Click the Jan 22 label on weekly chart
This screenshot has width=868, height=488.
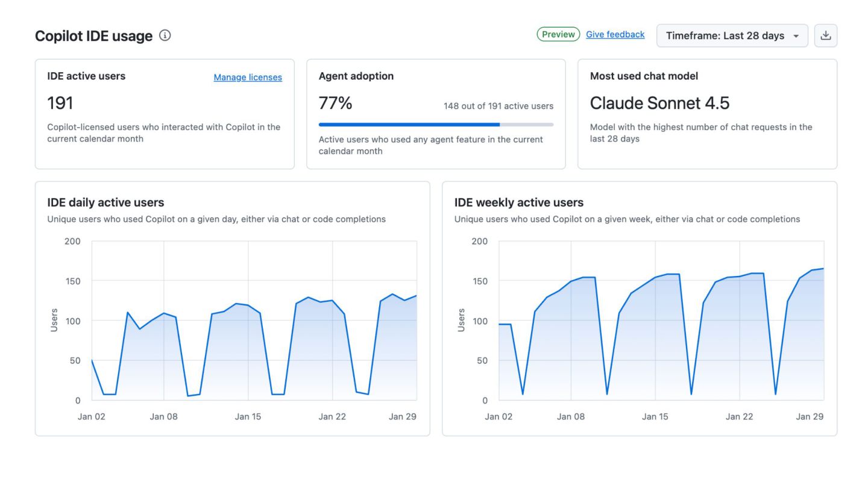click(739, 416)
